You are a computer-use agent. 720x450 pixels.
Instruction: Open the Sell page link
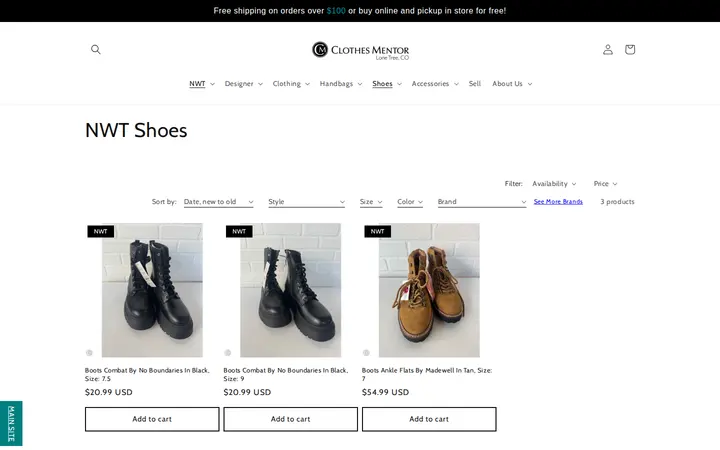pyautogui.click(x=475, y=84)
